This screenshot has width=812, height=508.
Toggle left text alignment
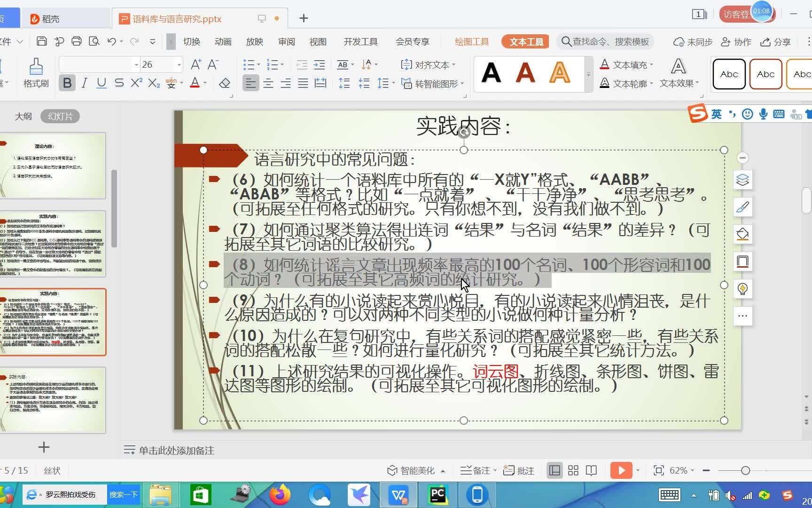click(x=251, y=83)
